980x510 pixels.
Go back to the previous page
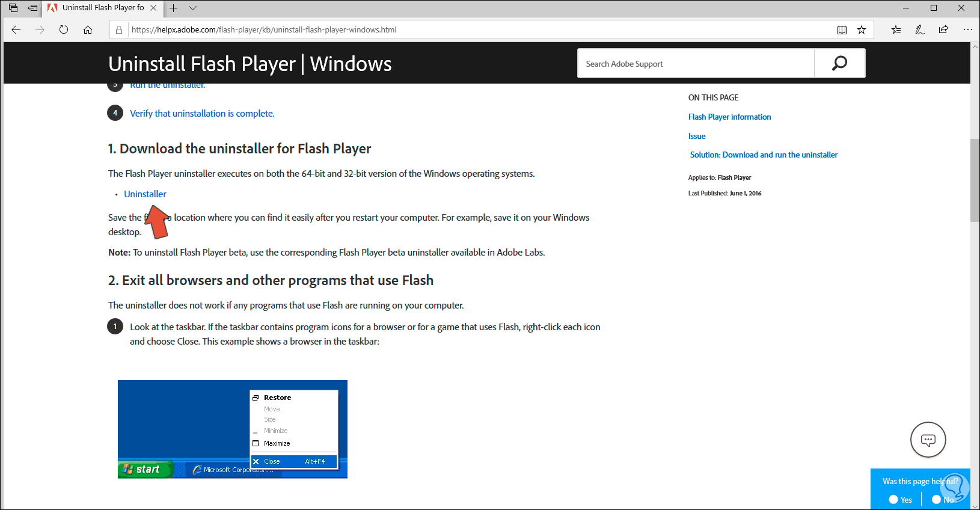[x=16, y=29]
